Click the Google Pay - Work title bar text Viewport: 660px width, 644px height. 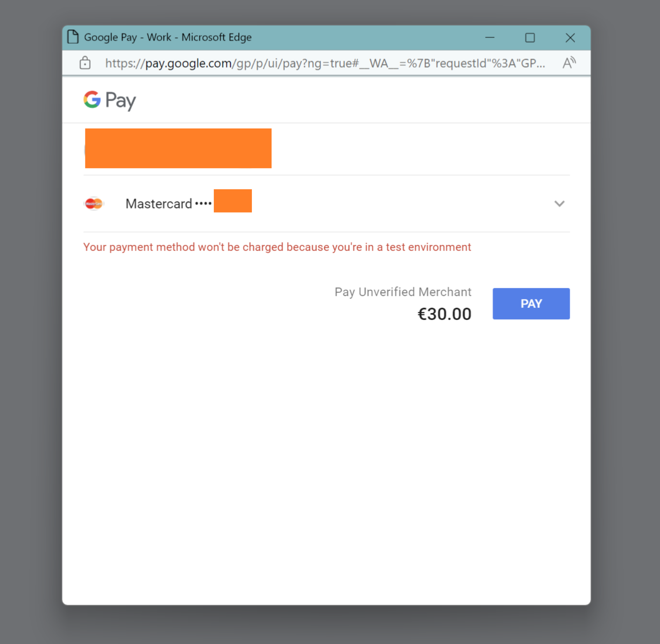168,37
